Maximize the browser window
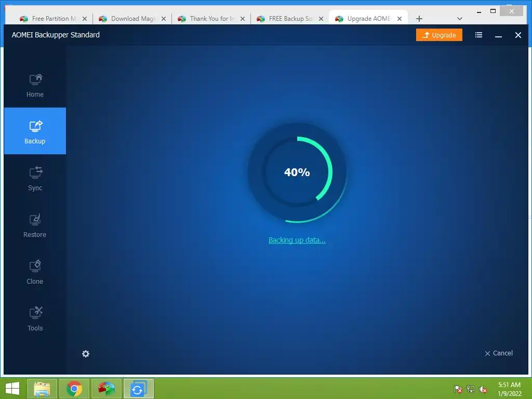The height and width of the screenshot is (399, 532). [493, 11]
